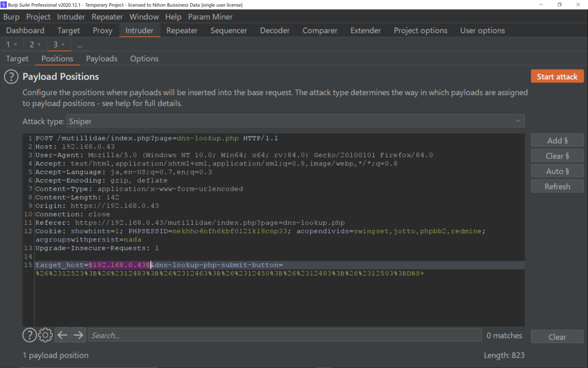Viewport: 588px width, 368px height.
Task: Open the User options tab
Action: [482, 30]
